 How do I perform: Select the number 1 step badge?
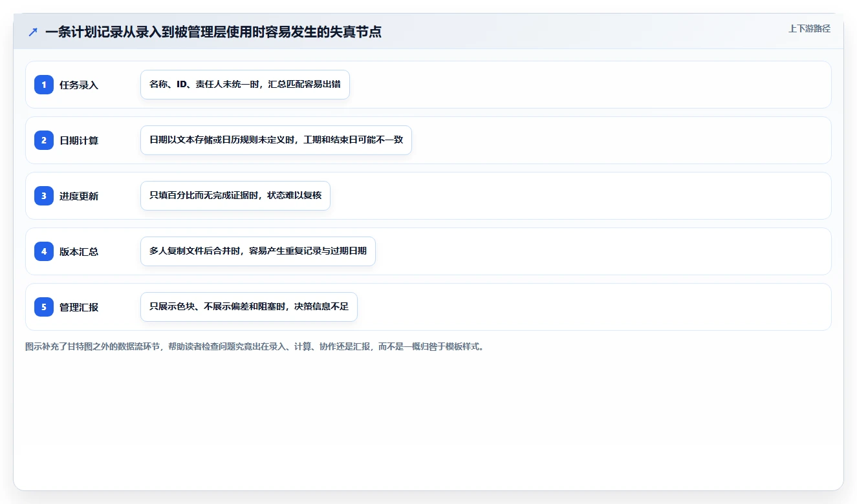44,85
